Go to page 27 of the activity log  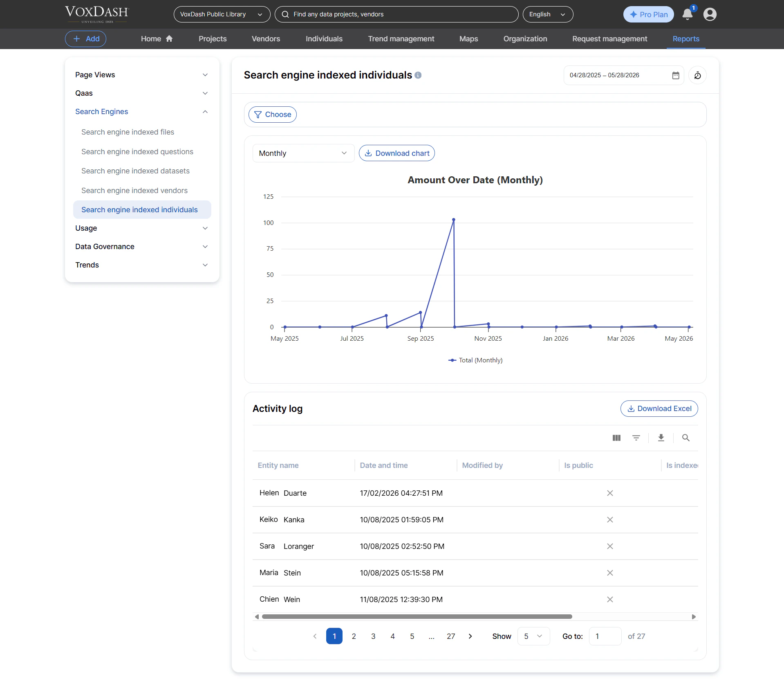(451, 636)
